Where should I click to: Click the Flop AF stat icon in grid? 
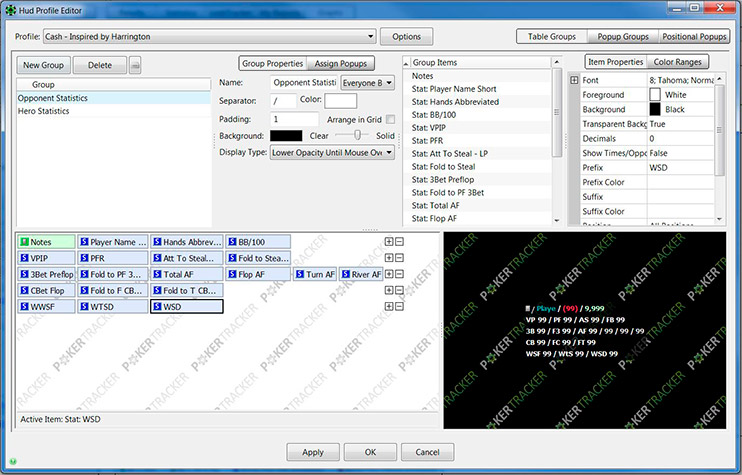pyautogui.click(x=232, y=274)
